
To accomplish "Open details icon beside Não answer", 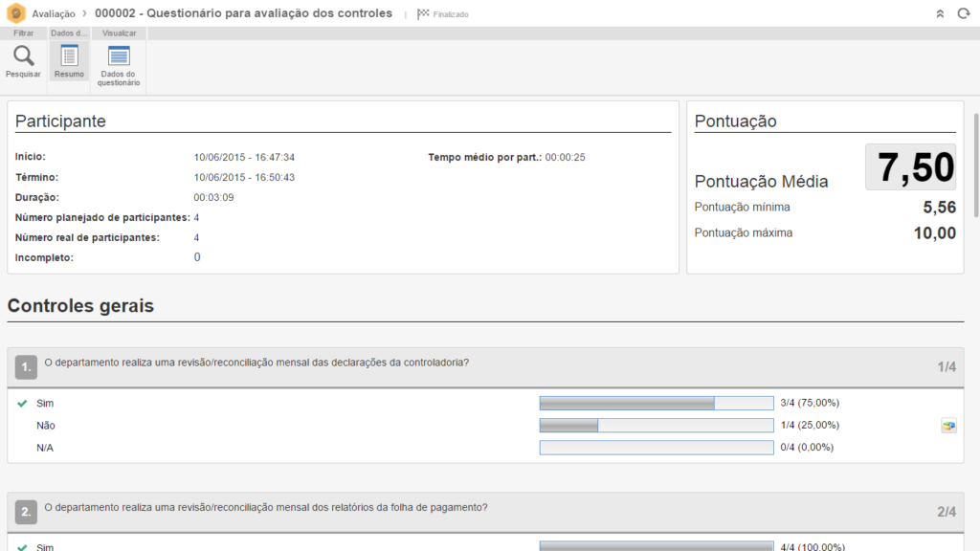I will (948, 426).
